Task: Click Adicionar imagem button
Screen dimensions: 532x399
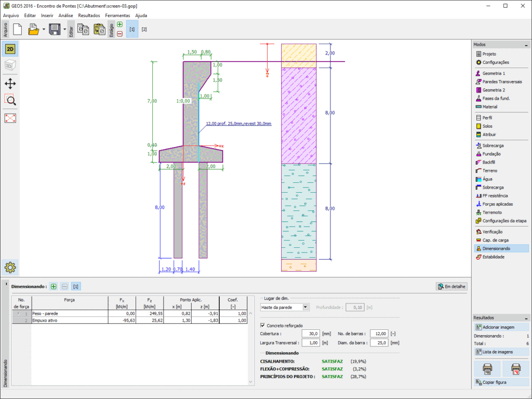Action: point(501,327)
